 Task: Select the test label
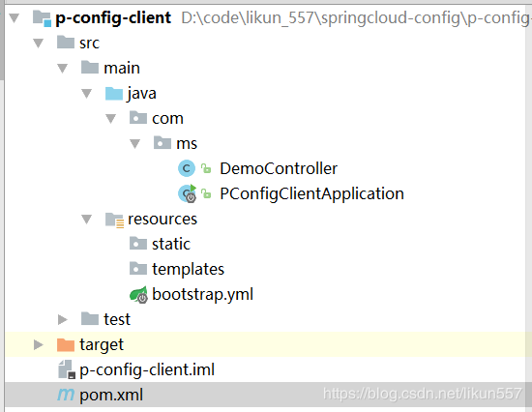(x=117, y=319)
